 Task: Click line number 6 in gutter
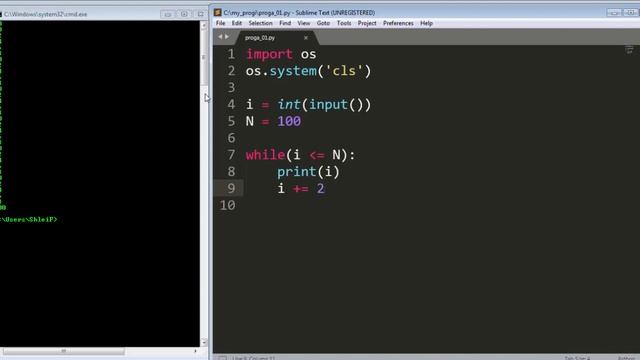point(231,138)
